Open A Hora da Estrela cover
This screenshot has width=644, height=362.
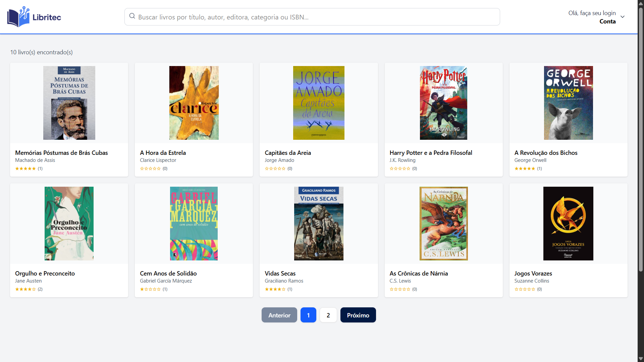pos(194,103)
